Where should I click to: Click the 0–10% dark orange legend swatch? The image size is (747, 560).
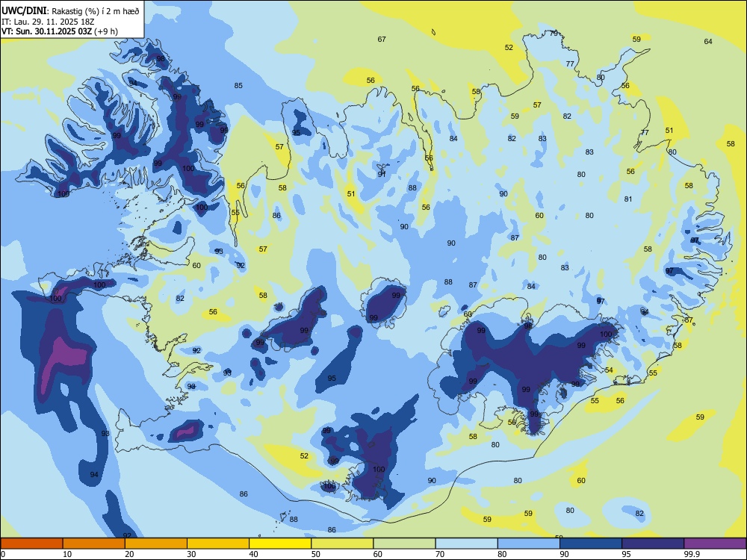[31, 544]
